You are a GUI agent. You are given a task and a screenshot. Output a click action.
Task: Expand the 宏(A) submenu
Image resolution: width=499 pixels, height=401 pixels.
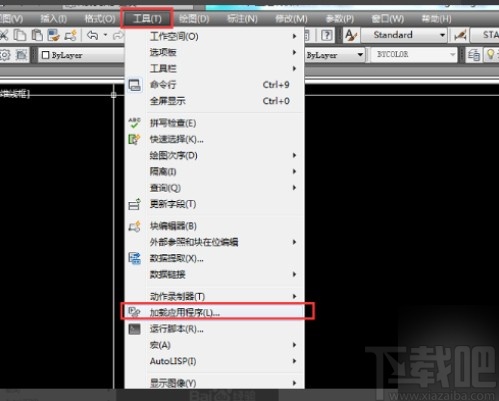214,345
